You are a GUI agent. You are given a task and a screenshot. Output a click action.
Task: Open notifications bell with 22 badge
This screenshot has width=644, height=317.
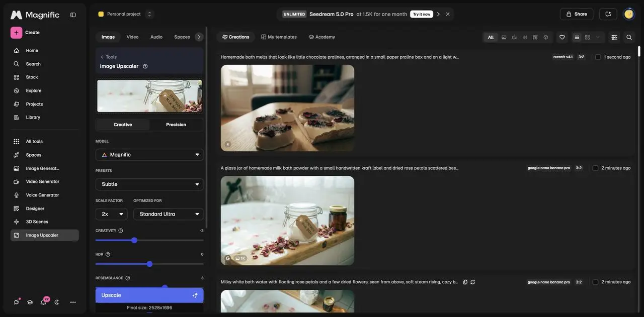point(43,302)
